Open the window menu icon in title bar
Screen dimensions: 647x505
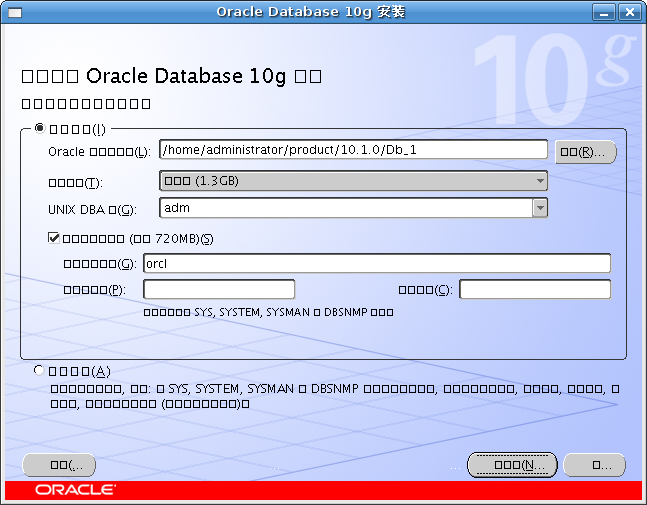15,12
